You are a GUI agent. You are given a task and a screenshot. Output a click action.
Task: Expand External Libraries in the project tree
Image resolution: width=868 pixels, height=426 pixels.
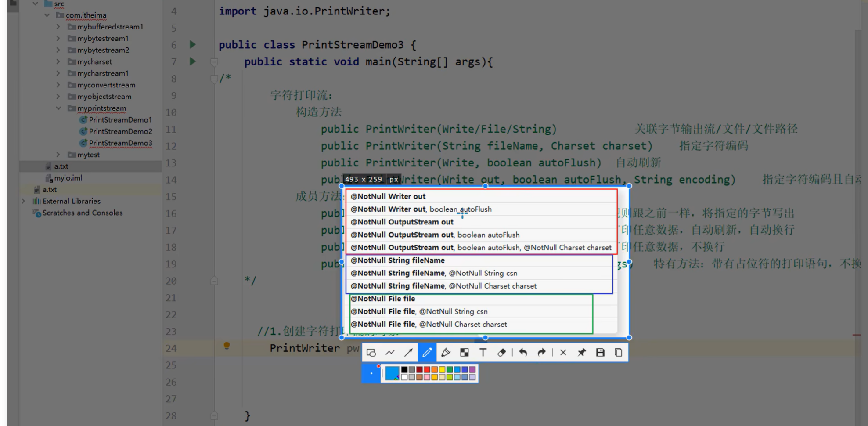[23, 201]
